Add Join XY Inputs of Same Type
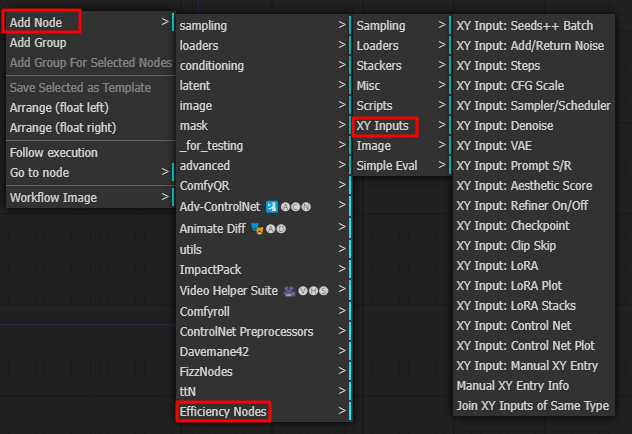Screen dimensions: 632x434 (534, 406)
